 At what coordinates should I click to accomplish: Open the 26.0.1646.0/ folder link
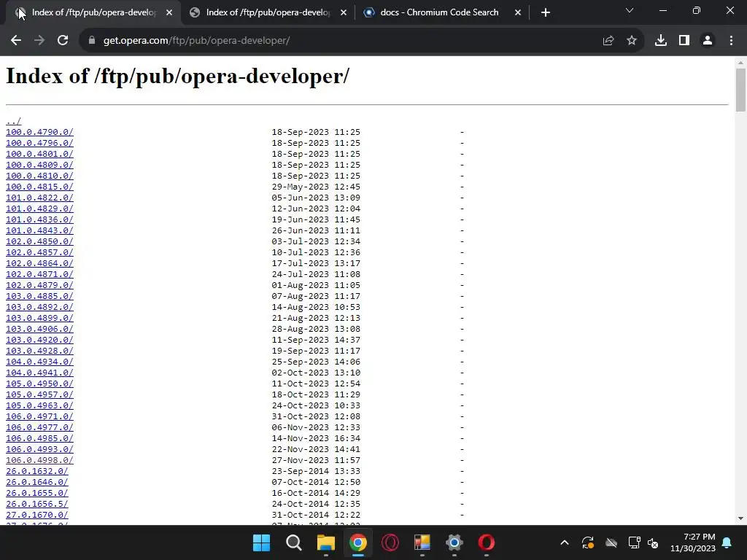point(36,483)
